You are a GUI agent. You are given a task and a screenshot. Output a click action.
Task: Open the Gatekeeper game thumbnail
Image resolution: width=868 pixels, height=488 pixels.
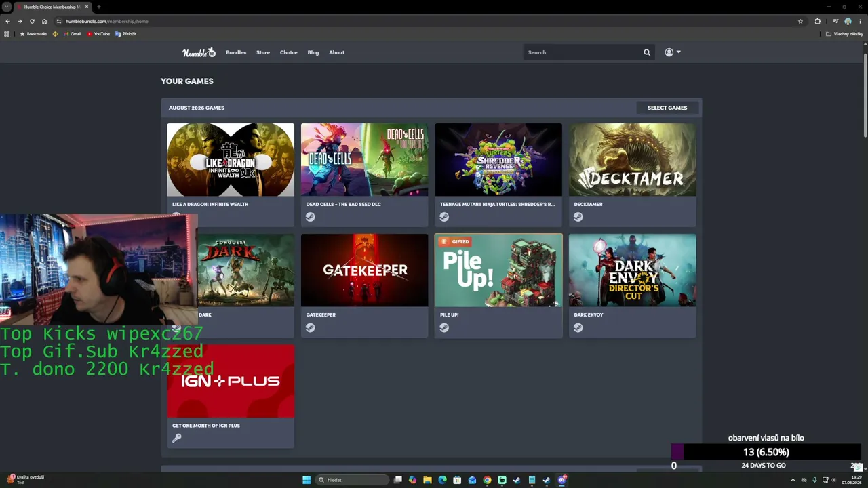(364, 270)
